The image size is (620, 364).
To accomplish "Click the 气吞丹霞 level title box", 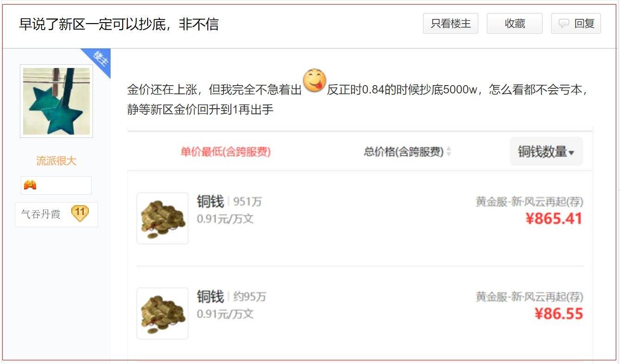I will (56, 215).
